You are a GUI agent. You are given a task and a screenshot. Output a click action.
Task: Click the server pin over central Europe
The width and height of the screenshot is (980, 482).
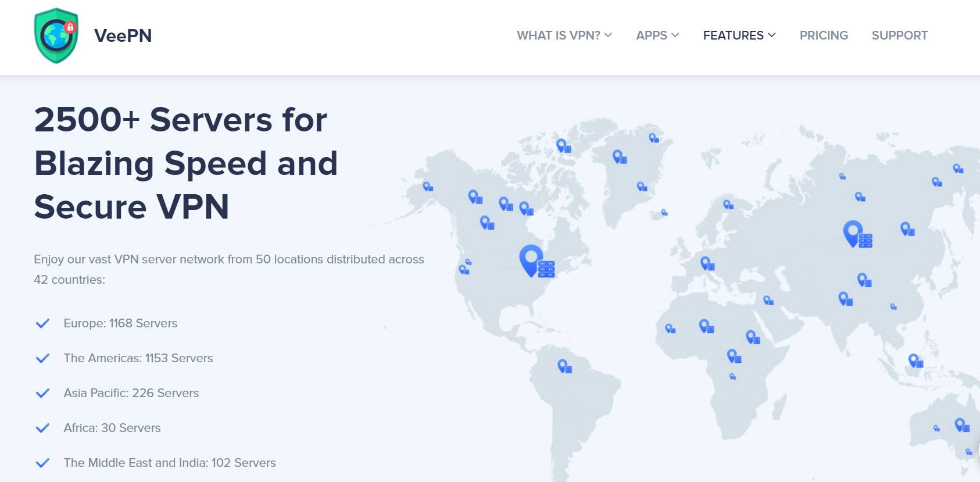click(x=707, y=263)
